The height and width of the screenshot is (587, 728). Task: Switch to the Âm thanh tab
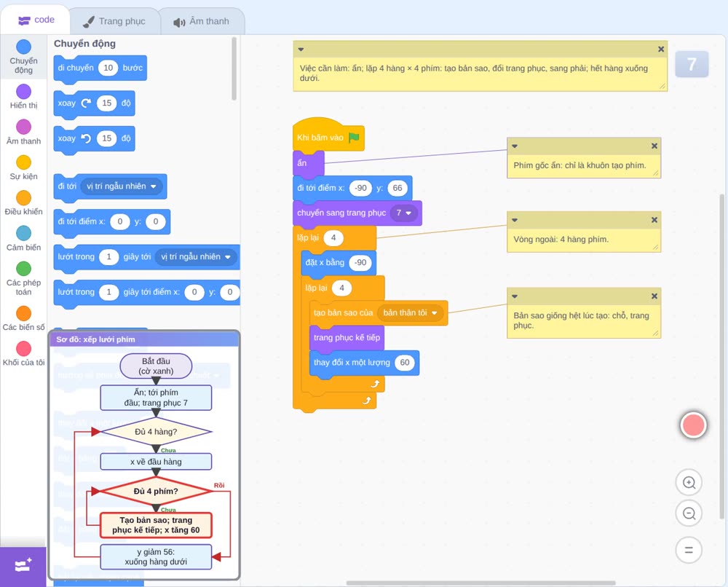pos(202,21)
